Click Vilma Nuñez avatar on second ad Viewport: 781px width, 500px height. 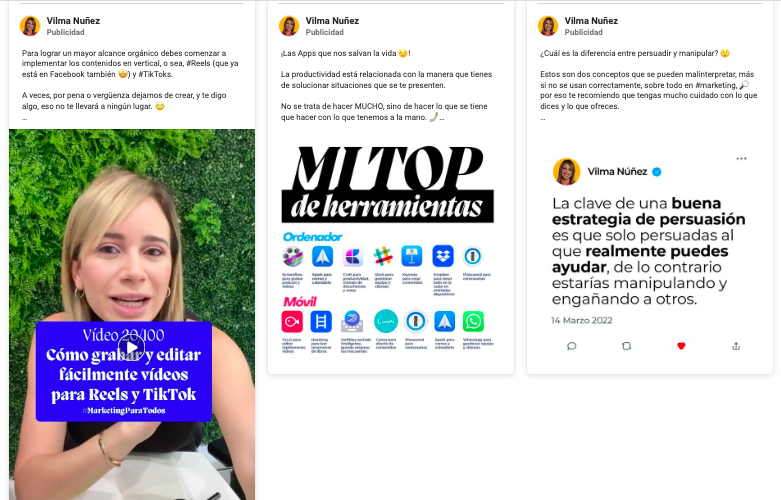(x=289, y=26)
